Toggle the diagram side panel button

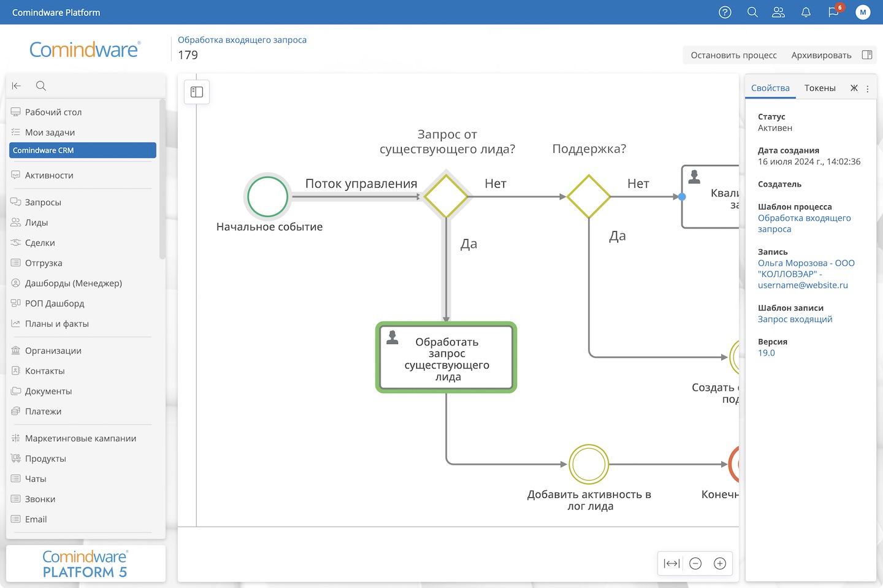(x=197, y=92)
